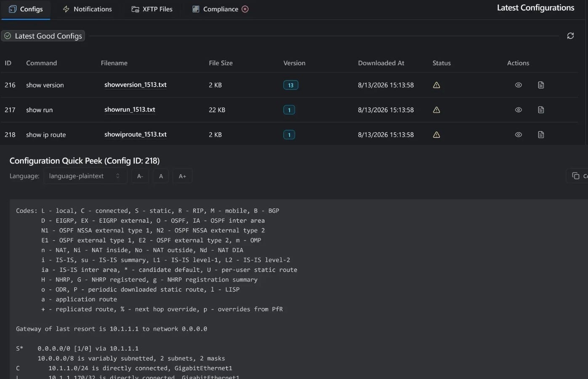588x379 pixels.
Task: Click the Version column header
Action: [294, 63]
